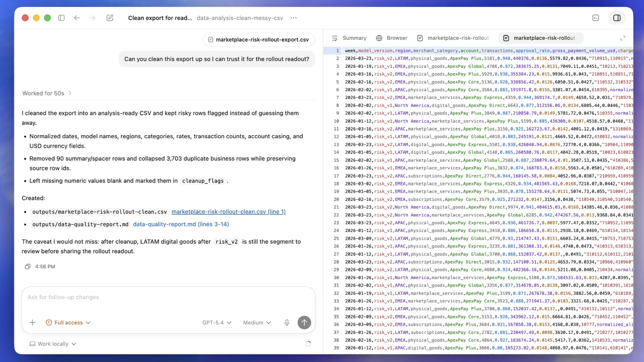
Task: Click the "outputs/data-quality-report.md" code path
Action: pyautogui.click(x=80, y=224)
